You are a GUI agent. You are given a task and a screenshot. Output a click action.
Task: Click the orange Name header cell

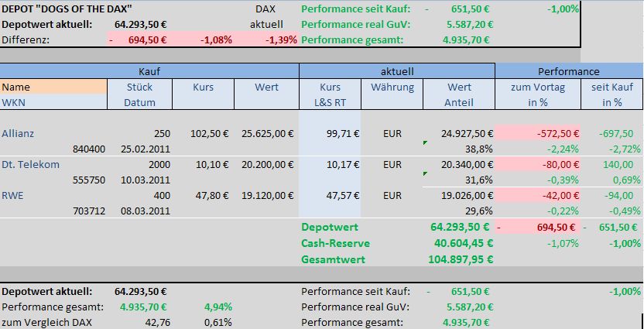point(54,87)
